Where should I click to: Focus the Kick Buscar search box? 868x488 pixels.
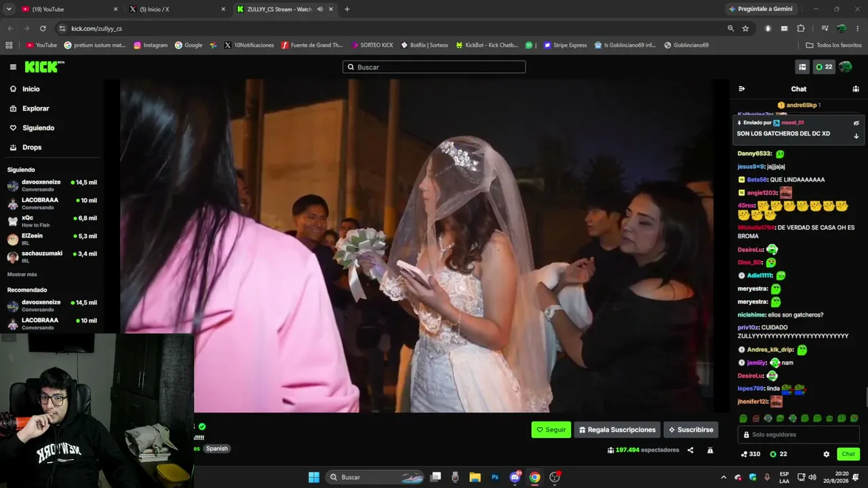[x=434, y=67]
